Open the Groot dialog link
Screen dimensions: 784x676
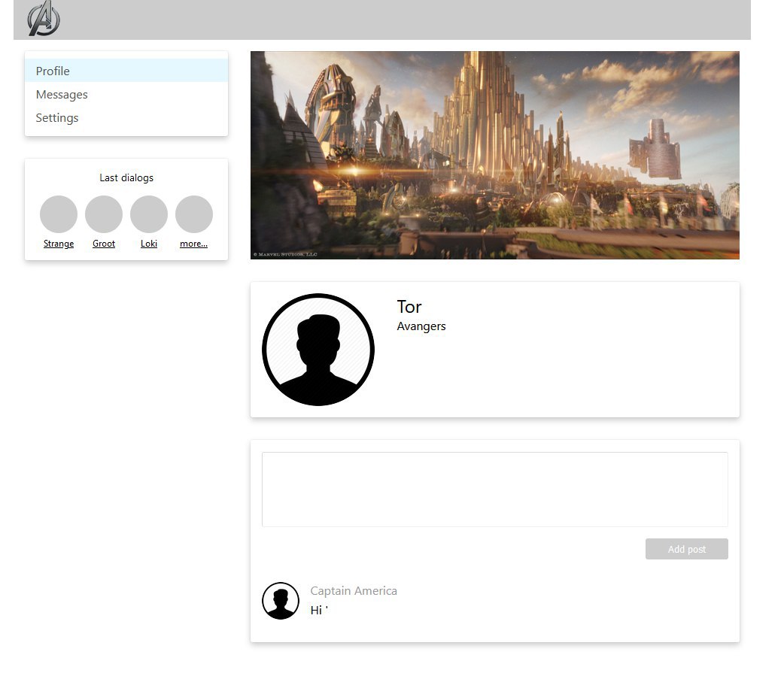click(104, 244)
